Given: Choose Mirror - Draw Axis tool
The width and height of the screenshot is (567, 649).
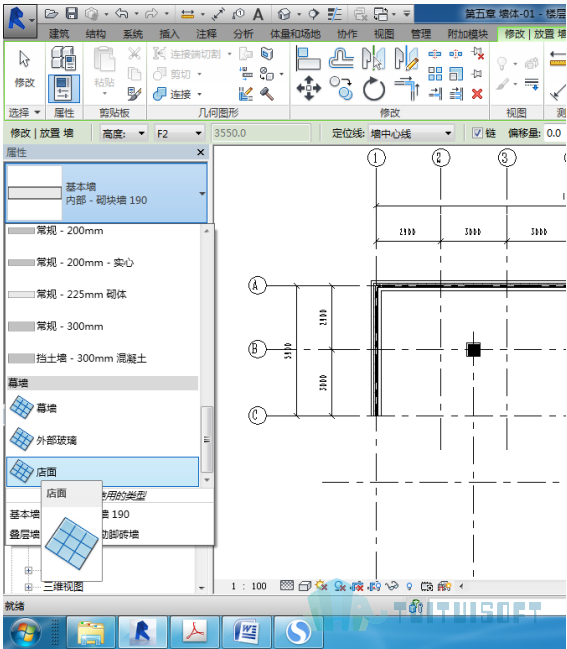Looking at the screenshot, I should [406, 58].
